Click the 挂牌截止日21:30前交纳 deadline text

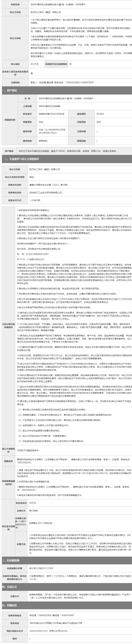point(41,523)
